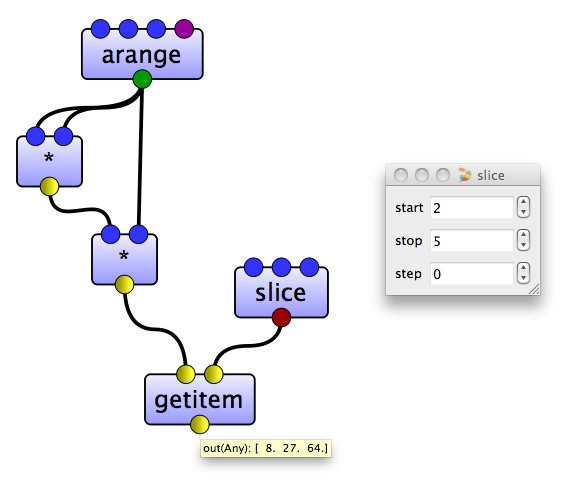Click the green output port of arange
The image size is (573, 481).
142,79
